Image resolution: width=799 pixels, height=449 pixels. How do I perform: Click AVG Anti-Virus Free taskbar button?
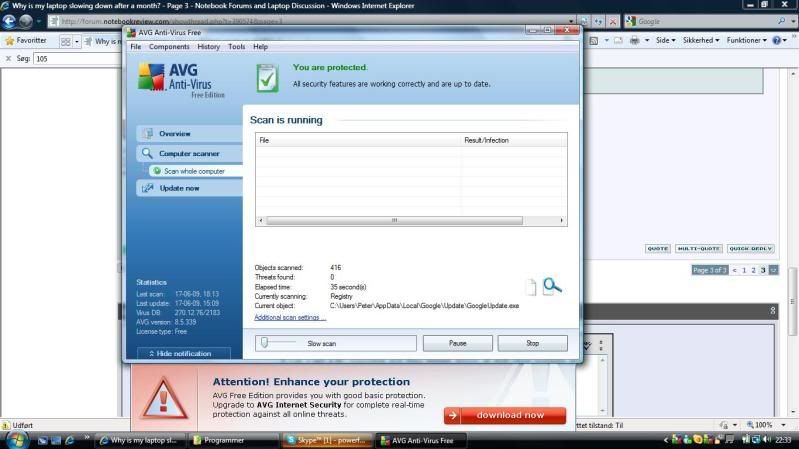coord(422,440)
